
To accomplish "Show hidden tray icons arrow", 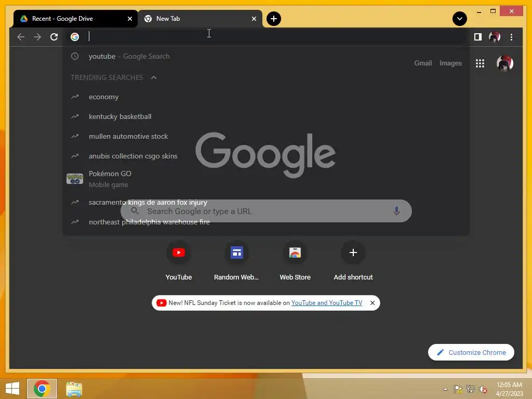I will coord(445,389).
